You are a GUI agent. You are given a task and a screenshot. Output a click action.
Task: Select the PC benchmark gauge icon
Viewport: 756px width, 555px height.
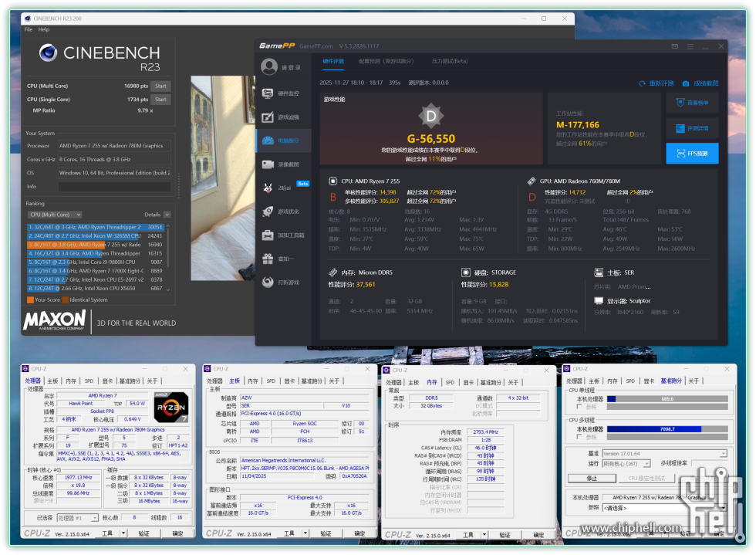click(269, 140)
